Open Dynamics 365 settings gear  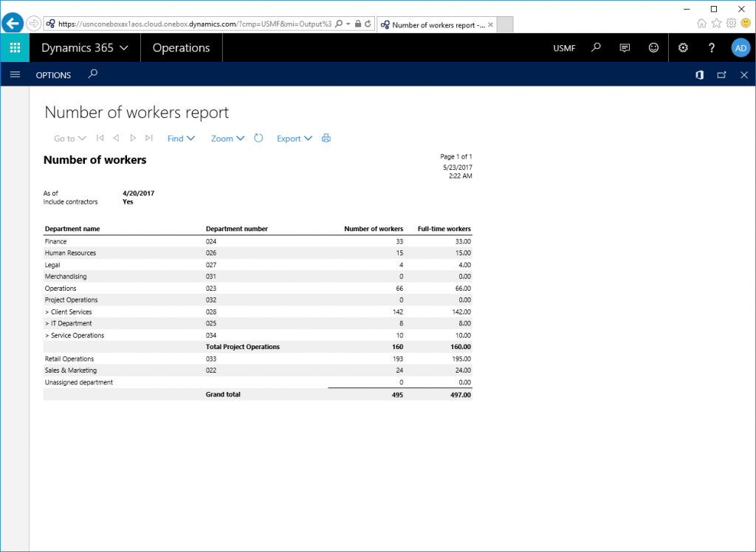coord(683,47)
